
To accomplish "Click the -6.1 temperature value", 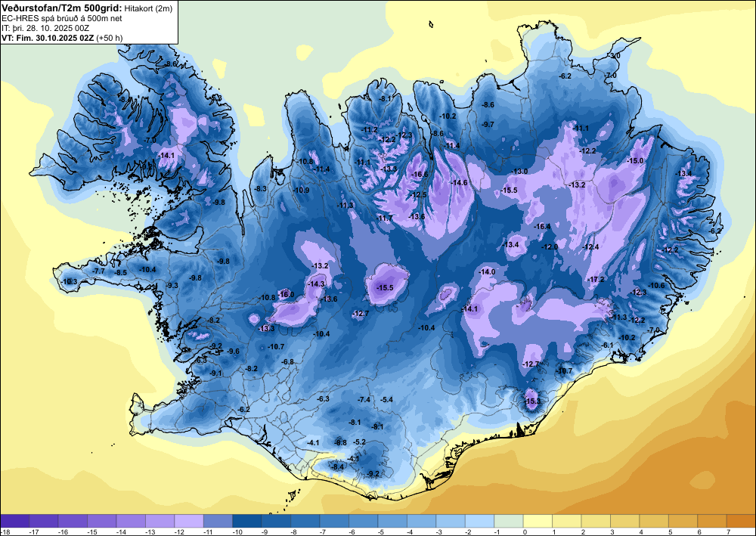I will tap(608, 345).
